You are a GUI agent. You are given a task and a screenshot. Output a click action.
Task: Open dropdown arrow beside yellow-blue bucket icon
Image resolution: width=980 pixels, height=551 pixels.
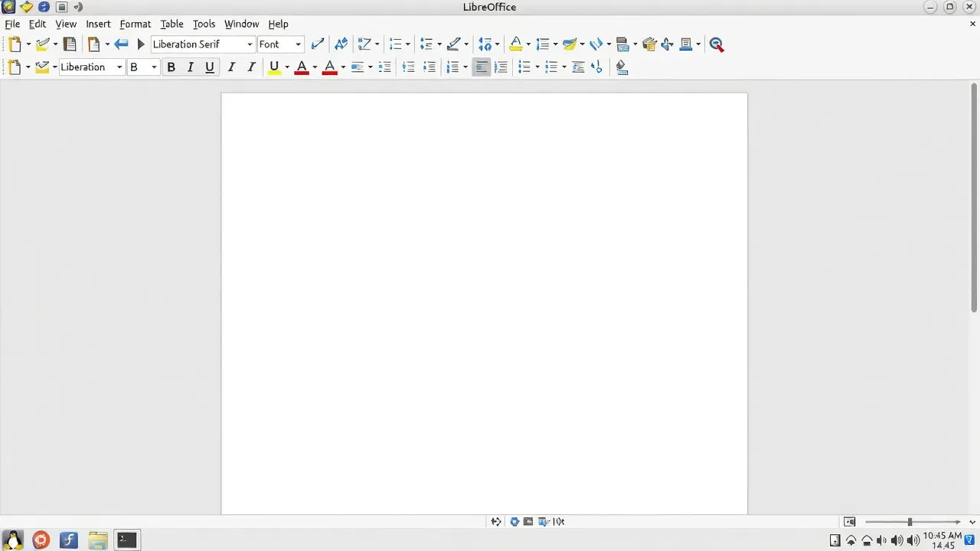click(582, 44)
